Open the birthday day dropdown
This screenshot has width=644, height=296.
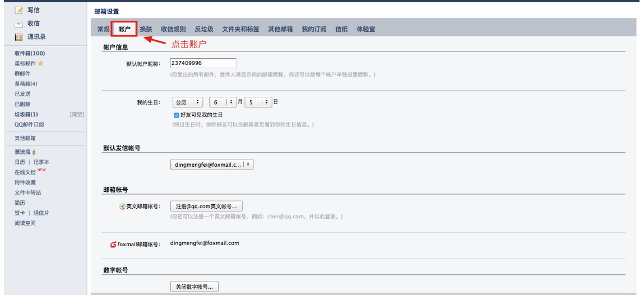[x=258, y=102]
